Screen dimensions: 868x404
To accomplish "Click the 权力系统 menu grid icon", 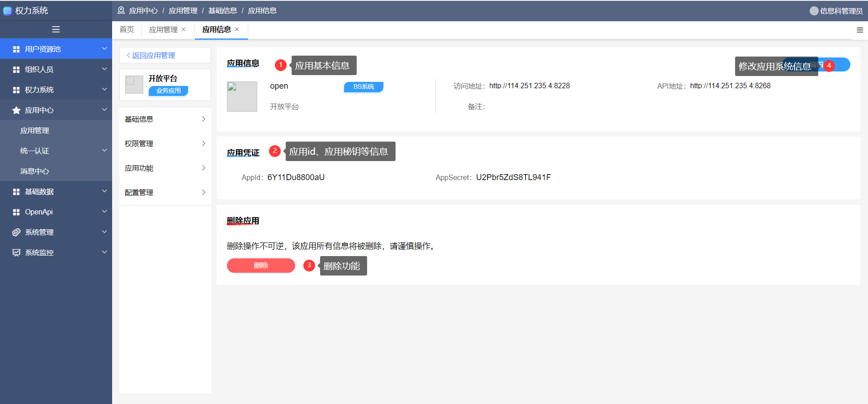I will [x=16, y=90].
